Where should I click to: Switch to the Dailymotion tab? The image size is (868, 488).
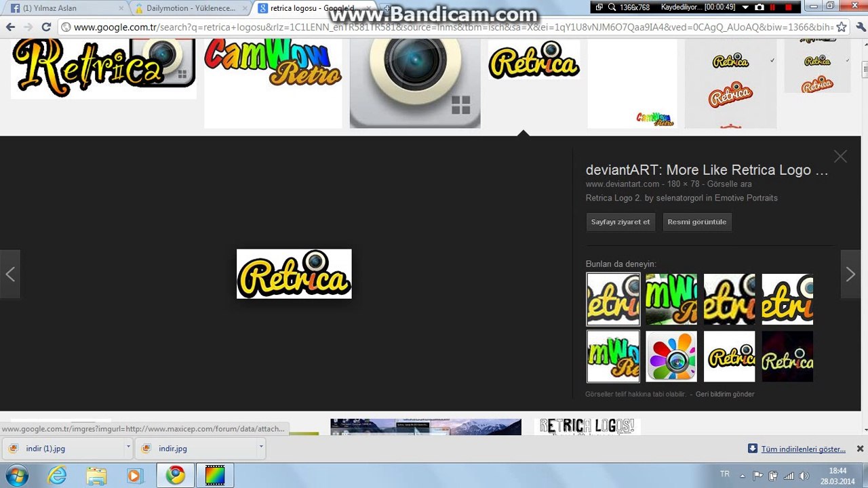(190, 8)
